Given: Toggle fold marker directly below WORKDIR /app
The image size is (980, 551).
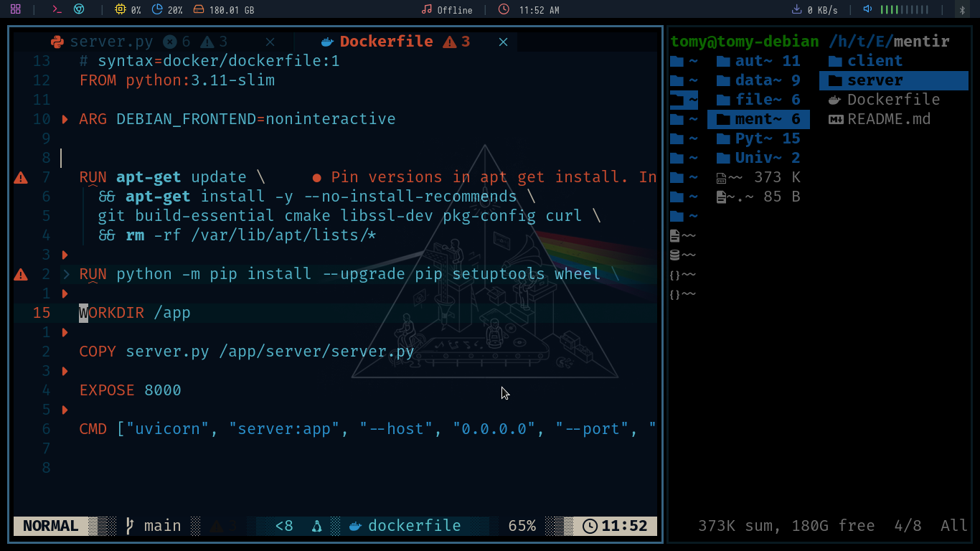Looking at the screenshot, I should click(65, 332).
